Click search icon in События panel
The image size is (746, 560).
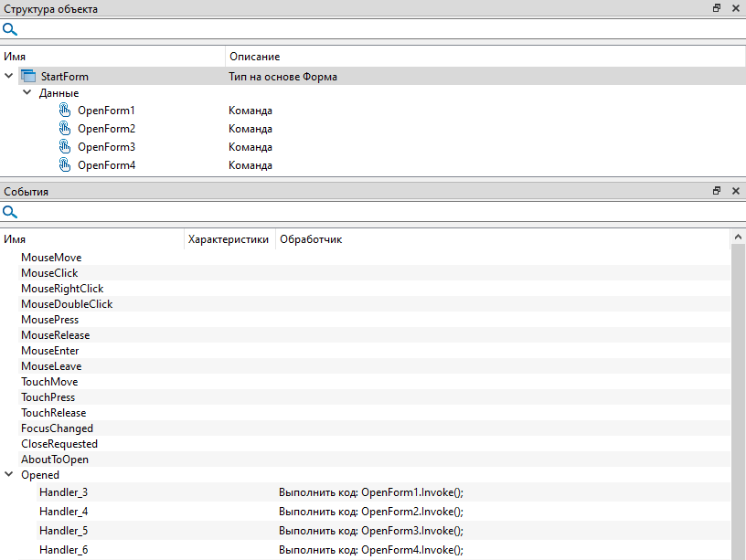point(10,212)
